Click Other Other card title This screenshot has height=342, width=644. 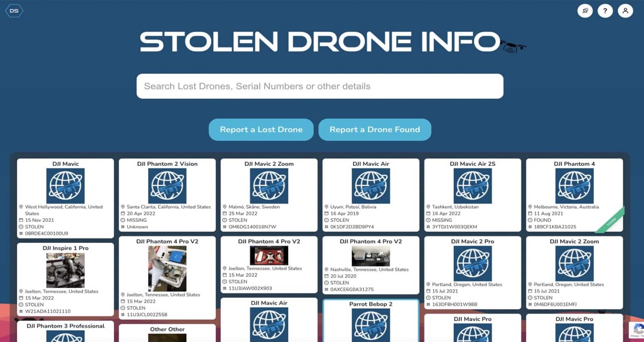click(167, 329)
